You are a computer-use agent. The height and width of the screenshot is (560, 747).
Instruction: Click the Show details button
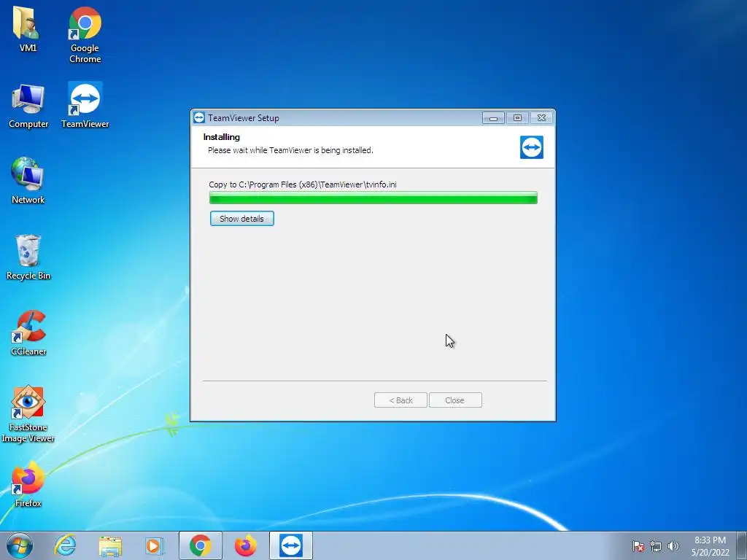point(242,219)
